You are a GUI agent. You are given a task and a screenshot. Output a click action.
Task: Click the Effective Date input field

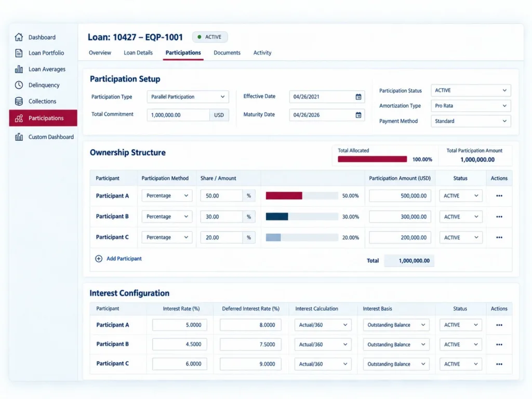327,97
